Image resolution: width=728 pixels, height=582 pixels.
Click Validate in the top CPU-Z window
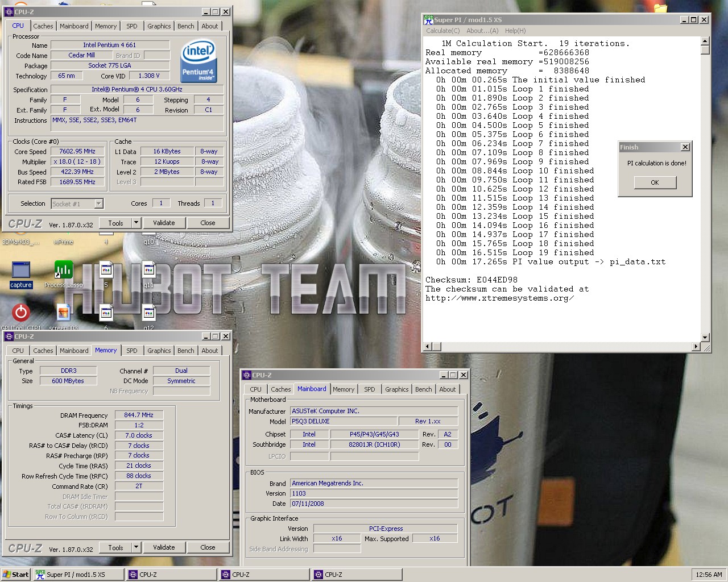point(164,223)
